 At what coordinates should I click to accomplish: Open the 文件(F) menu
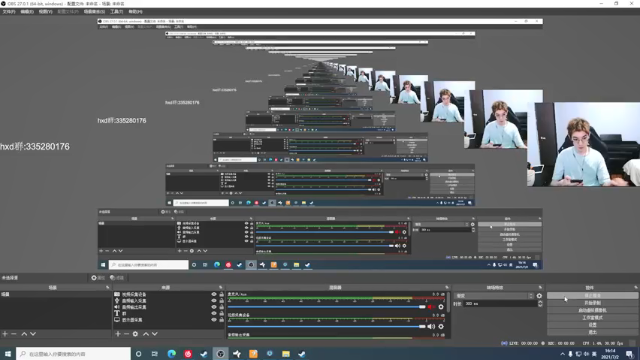(x=9, y=12)
